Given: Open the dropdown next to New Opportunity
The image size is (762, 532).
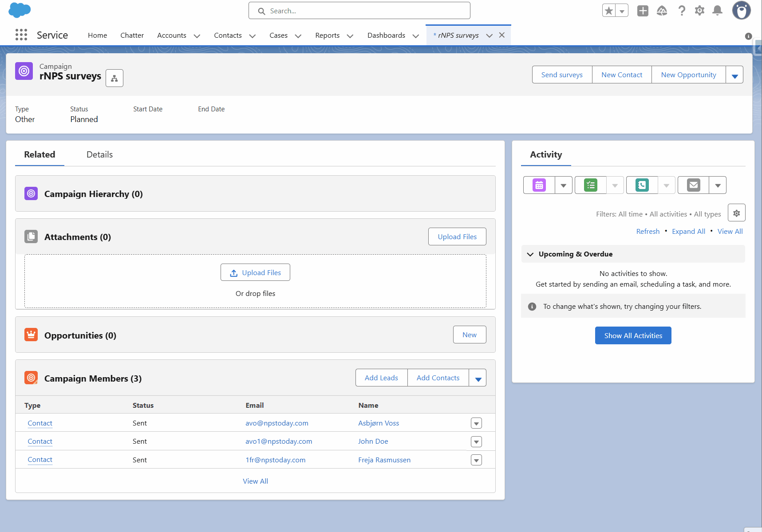Looking at the screenshot, I should [x=734, y=75].
